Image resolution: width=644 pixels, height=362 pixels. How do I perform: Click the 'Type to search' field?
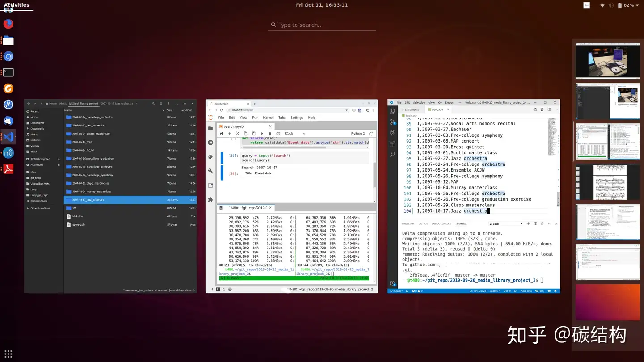pos(322,25)
